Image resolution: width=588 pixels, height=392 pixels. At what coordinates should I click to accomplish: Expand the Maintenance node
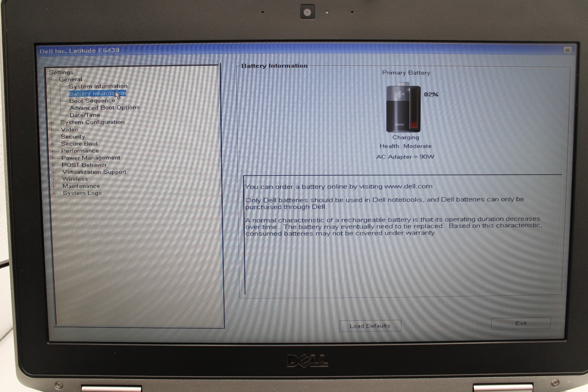54,186
